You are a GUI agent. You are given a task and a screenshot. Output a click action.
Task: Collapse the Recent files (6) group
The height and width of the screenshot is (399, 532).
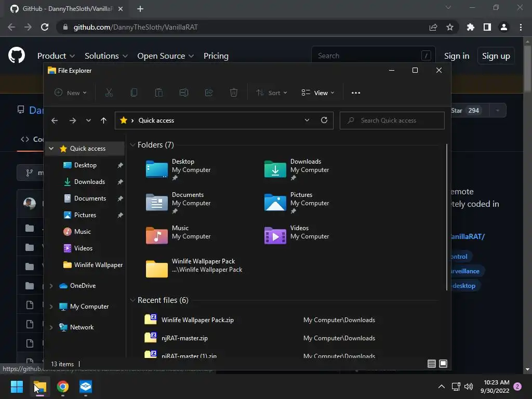(132, 300)
